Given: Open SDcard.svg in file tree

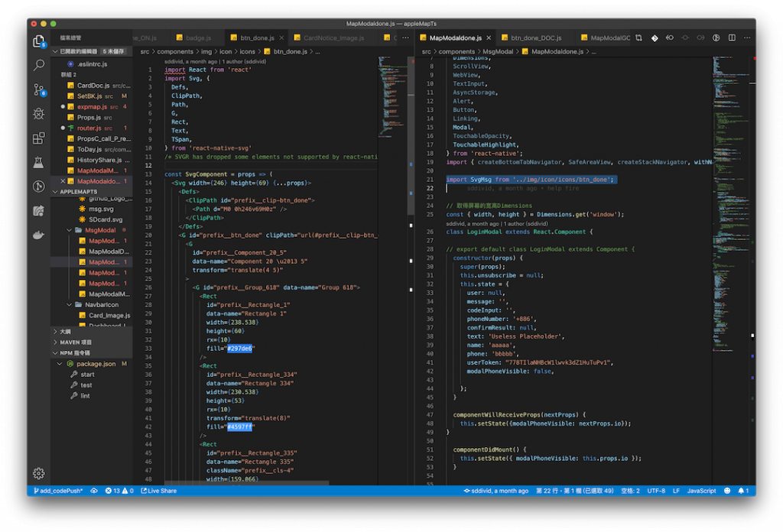Looking at the screenshot, I should coord(106,219).
